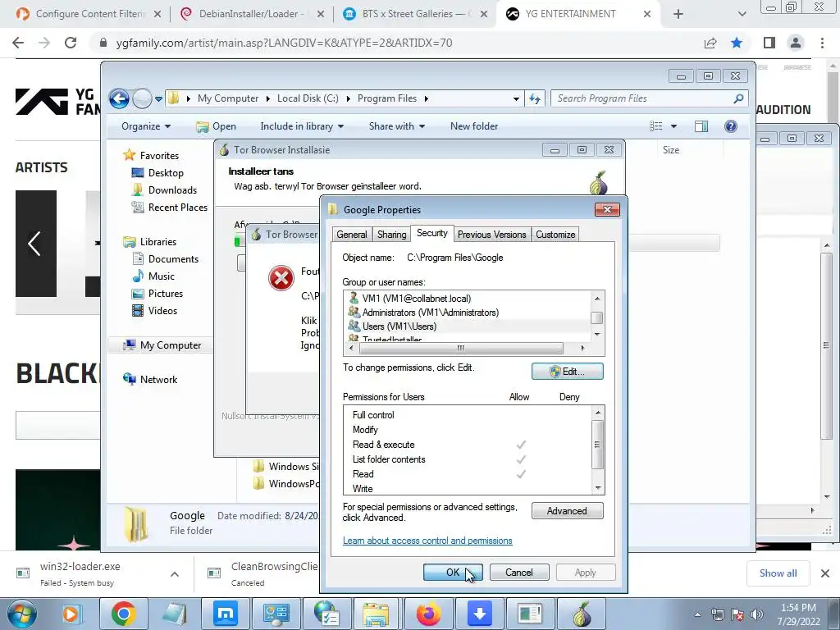This screenshot has height=630, width=840.
Task: Open the Organize dropdown
Action: [x=146, y=126]
